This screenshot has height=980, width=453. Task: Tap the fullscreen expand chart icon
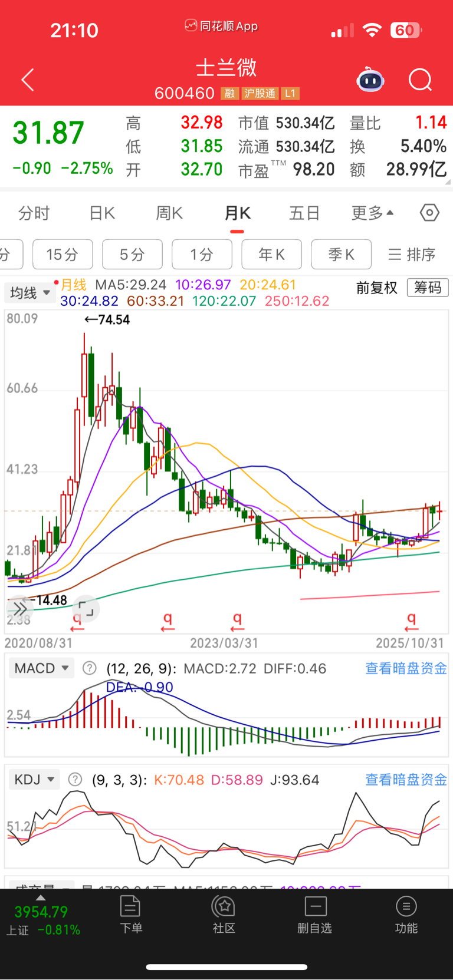87,609
